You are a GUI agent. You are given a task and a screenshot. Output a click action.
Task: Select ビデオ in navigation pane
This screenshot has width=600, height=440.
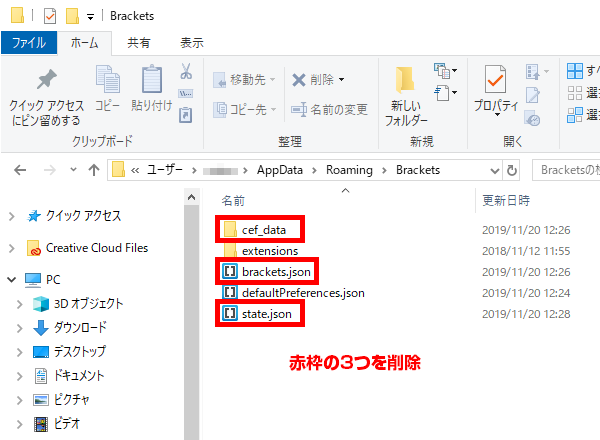pos(57,424)
